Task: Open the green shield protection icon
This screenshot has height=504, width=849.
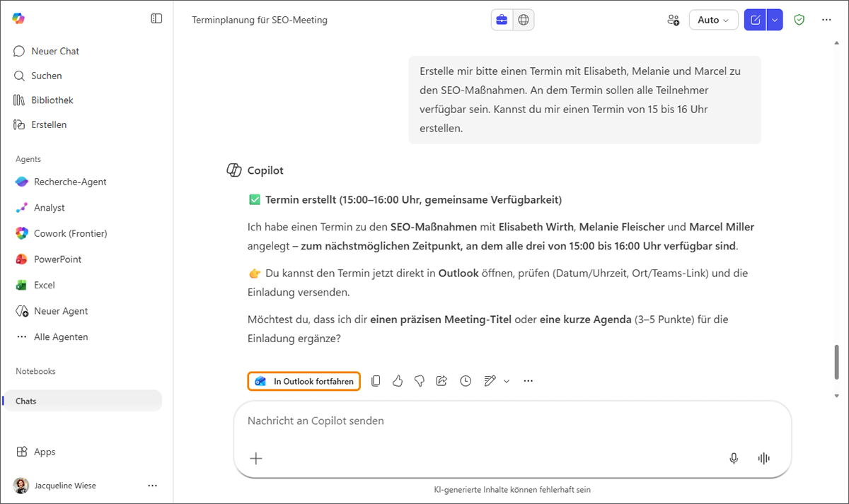Action: (799, 20)
